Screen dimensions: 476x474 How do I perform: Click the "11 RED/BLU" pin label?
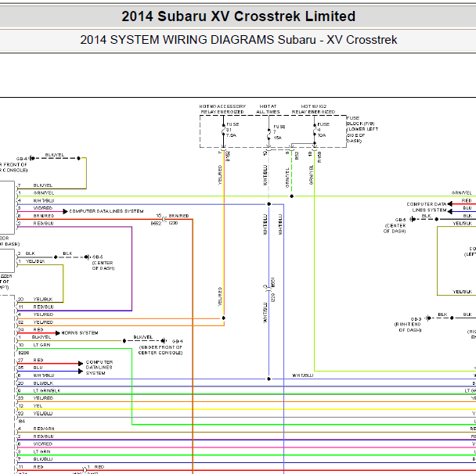[35, 307]
